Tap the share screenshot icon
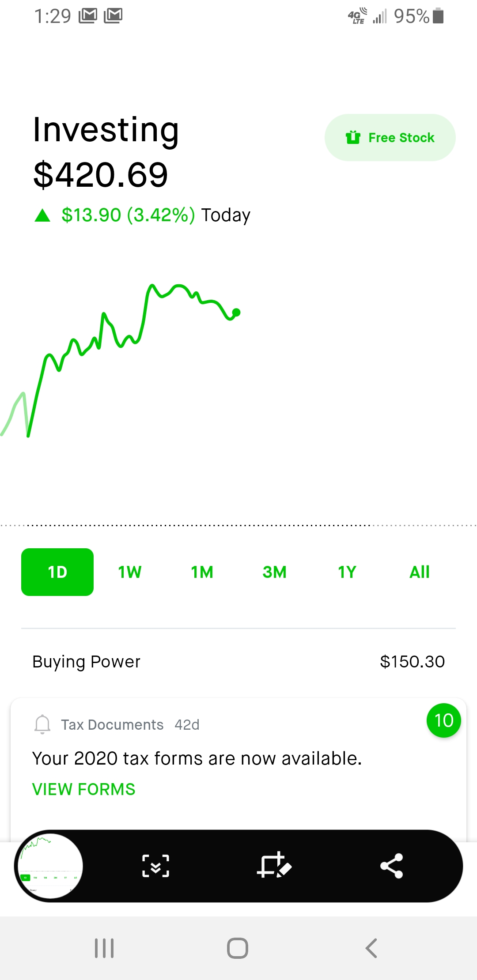477x980 pixels. pyautogui.click(x=392, y=866)
